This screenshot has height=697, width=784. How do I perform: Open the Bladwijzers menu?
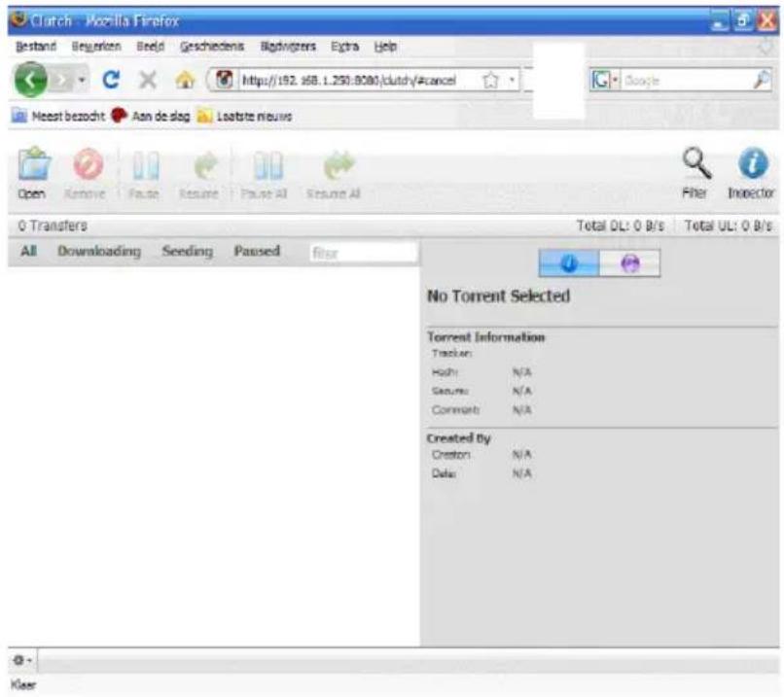288,47
